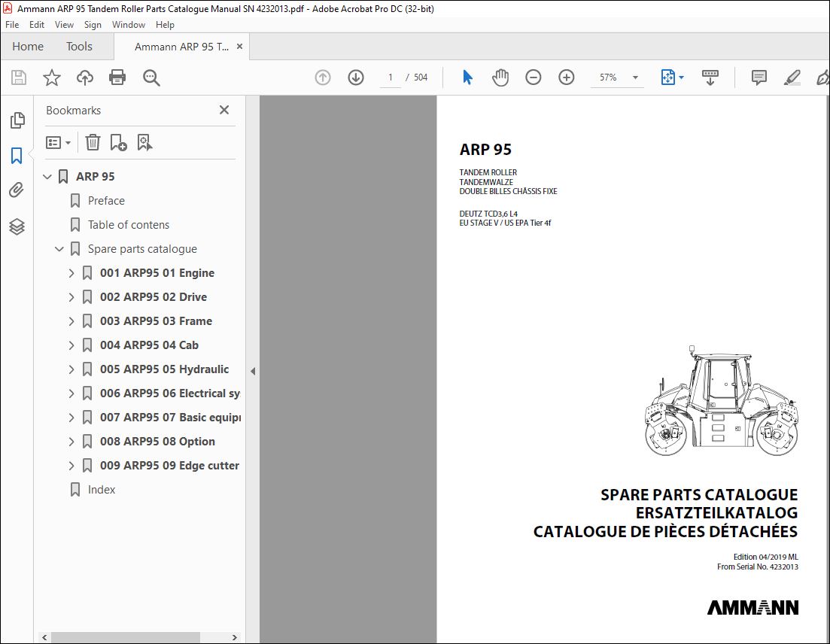Click the sign with pen icon

(822, 77)
